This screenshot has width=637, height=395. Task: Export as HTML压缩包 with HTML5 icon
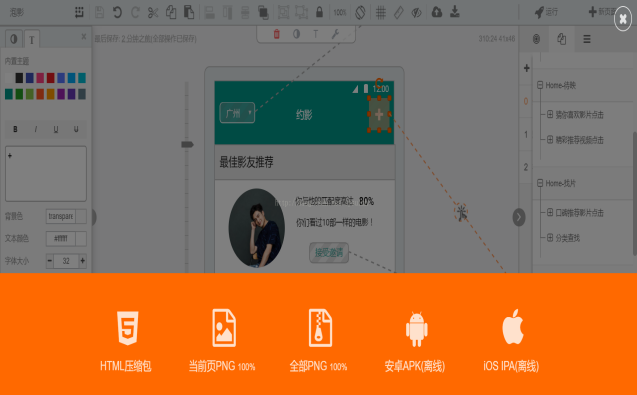tap(128, 328)
